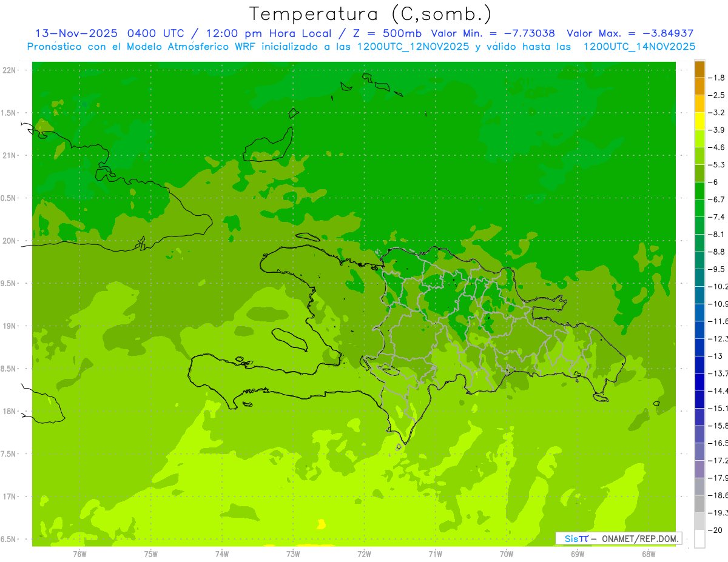
Task: Click the '-2.5' legend value
Action: 717,95
